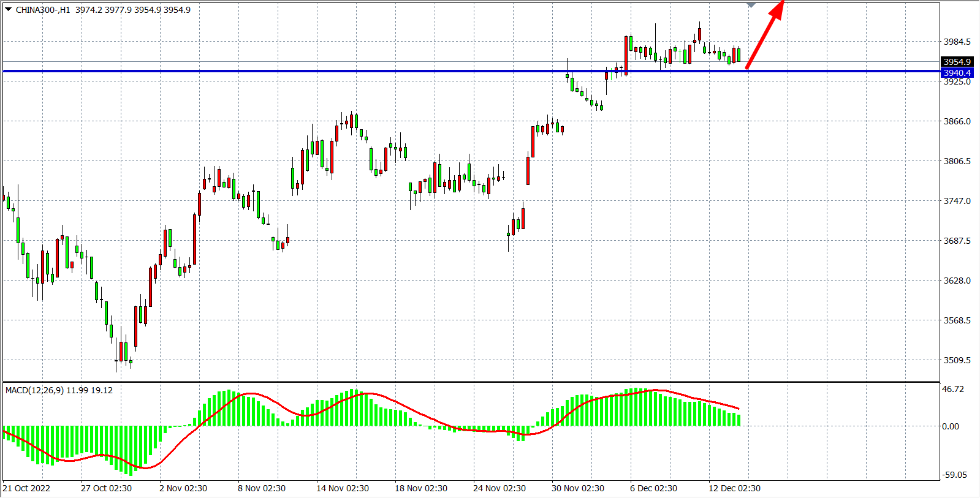Click the blue 3940.4 price level tag
The width and height of the screenshot is (980, 498).
click(x=957, y=73)
